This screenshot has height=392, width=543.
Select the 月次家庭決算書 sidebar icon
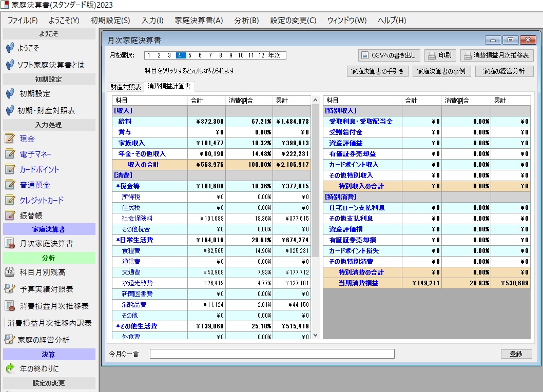point(10,243)
